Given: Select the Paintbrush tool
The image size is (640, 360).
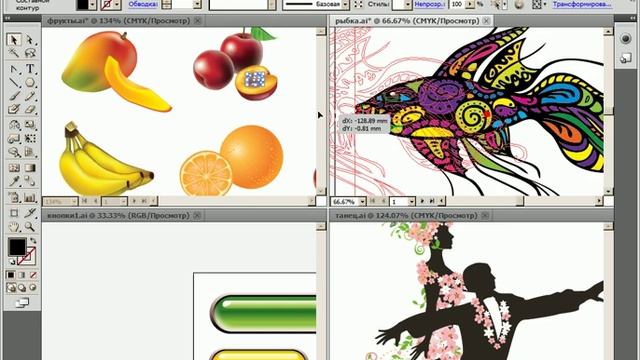Looking at the screenshot, I should [x=14, y=96].
